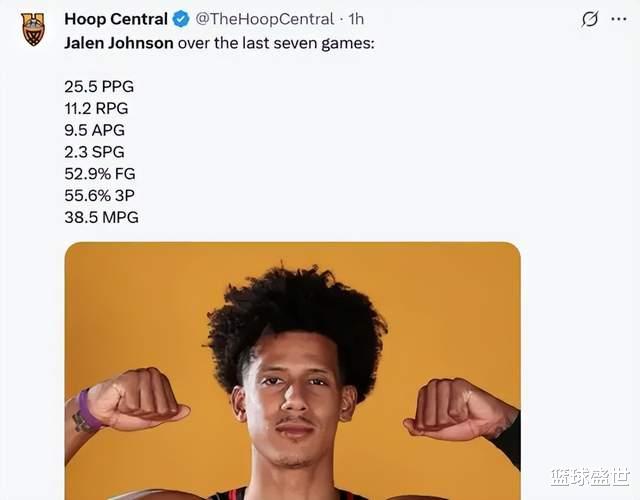This screenshot has width=640, height=500.
Task: Click the purple wristband in the photo
Action: pyautogui.click(x=88, y=409)
